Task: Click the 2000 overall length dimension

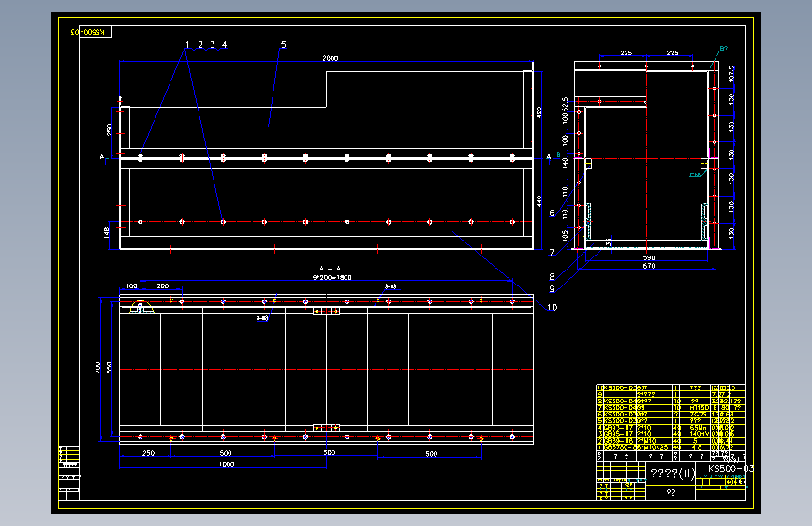Action: click(331, 58)
